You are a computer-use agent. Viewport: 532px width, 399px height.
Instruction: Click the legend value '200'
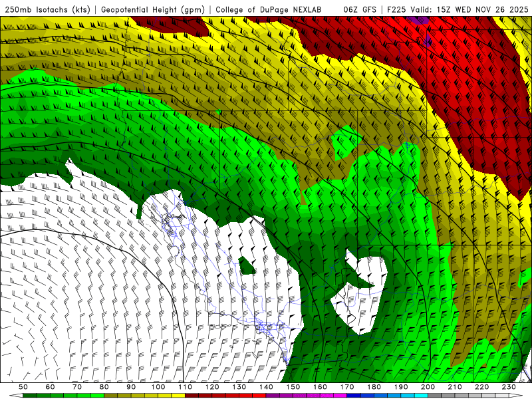(428, 387)
